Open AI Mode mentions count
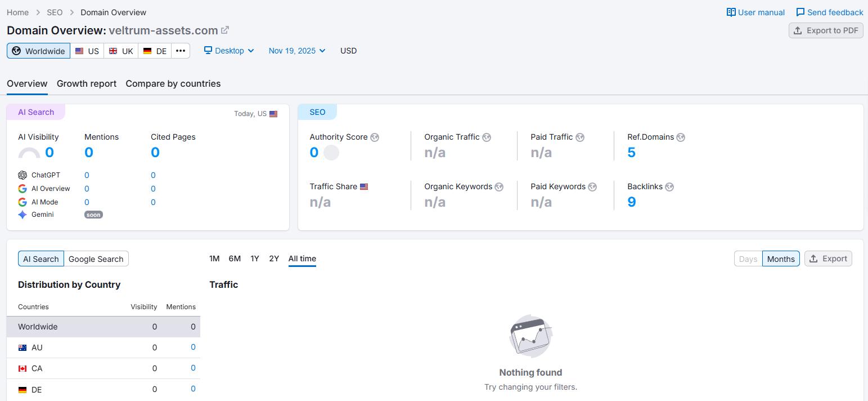The height and width of the screenshot is (401, 868). point(87,202)
